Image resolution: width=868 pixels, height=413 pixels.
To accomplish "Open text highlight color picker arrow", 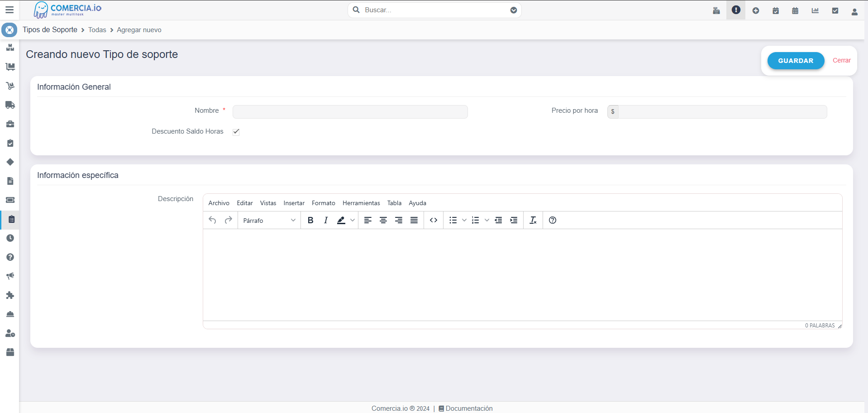I will [353, 220].
